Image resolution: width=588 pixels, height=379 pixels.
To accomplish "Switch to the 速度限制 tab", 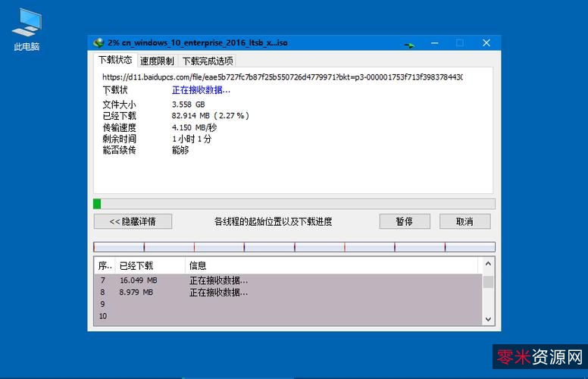I will click(x=157, y=61).
